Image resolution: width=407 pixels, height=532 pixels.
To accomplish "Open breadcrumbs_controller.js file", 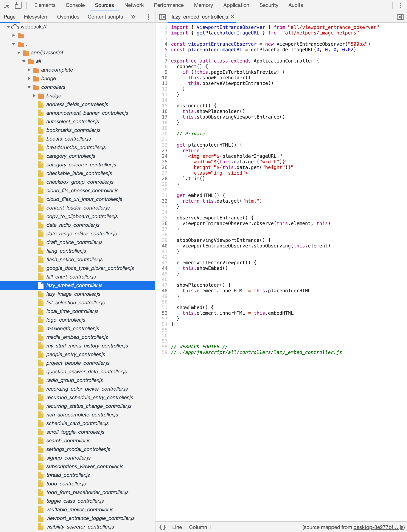I will 76,147.
